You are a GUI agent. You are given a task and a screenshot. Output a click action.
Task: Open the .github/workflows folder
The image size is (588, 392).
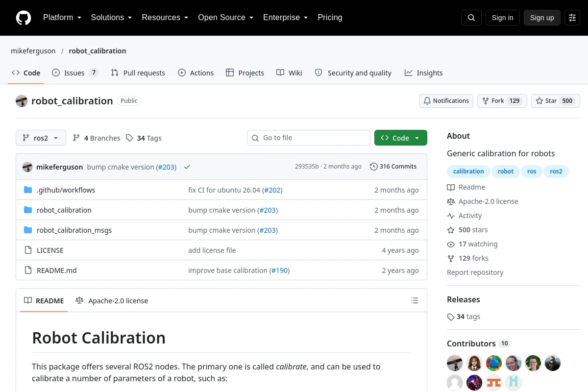[66, 190]
